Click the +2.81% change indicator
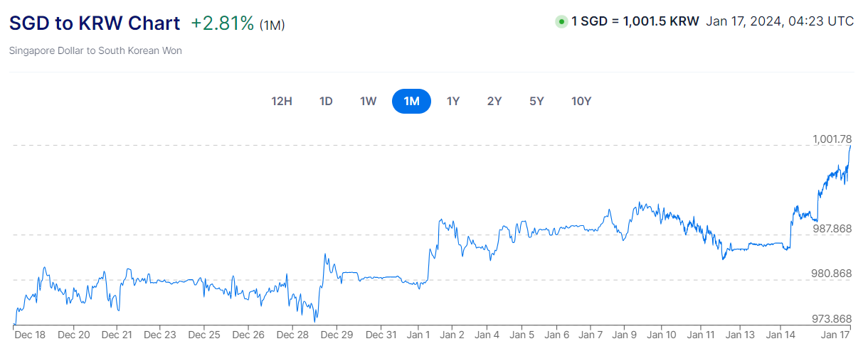868x351 pixels. click(x=222, y=23)
